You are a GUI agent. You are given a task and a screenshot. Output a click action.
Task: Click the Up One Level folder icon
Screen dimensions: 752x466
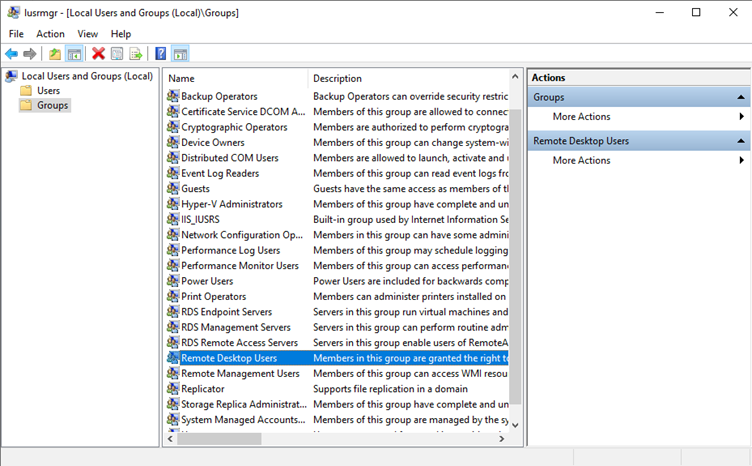(55, 54)
